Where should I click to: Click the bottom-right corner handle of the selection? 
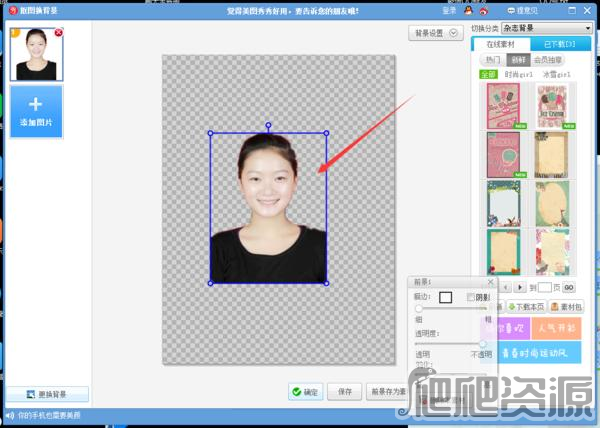pos(326,283)
